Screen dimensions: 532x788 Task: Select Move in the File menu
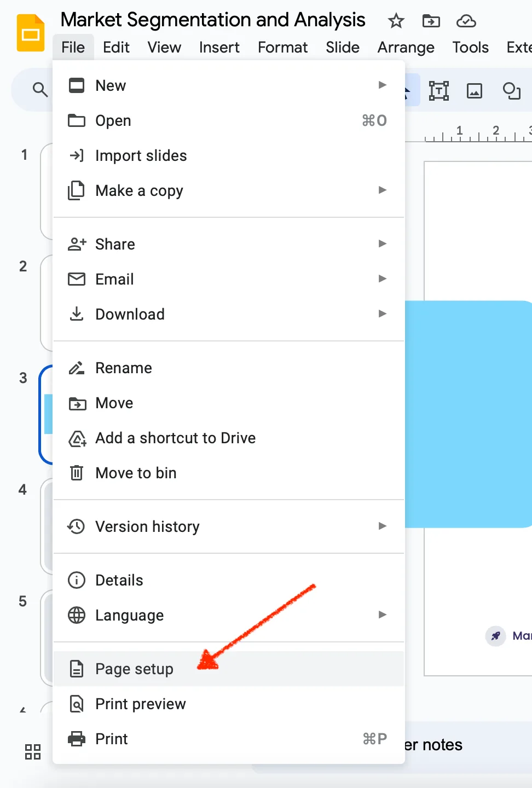[229, 403]
